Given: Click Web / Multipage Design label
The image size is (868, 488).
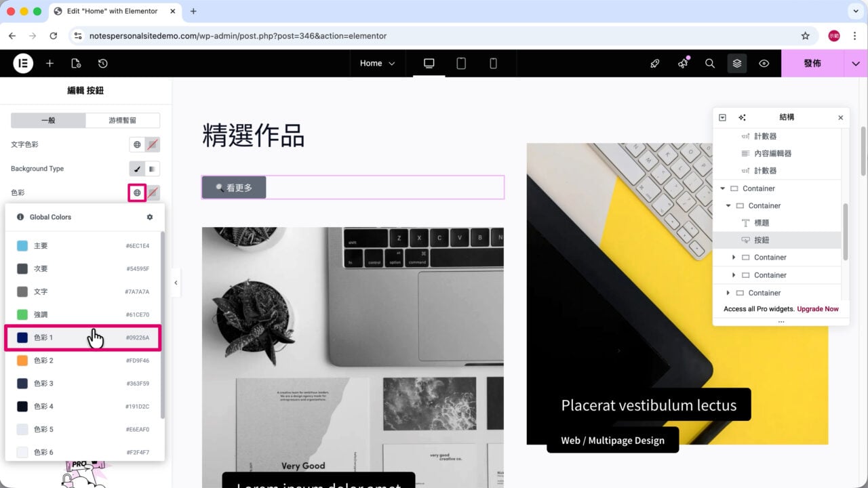Looking at the screenshot, I should (612, 441).
